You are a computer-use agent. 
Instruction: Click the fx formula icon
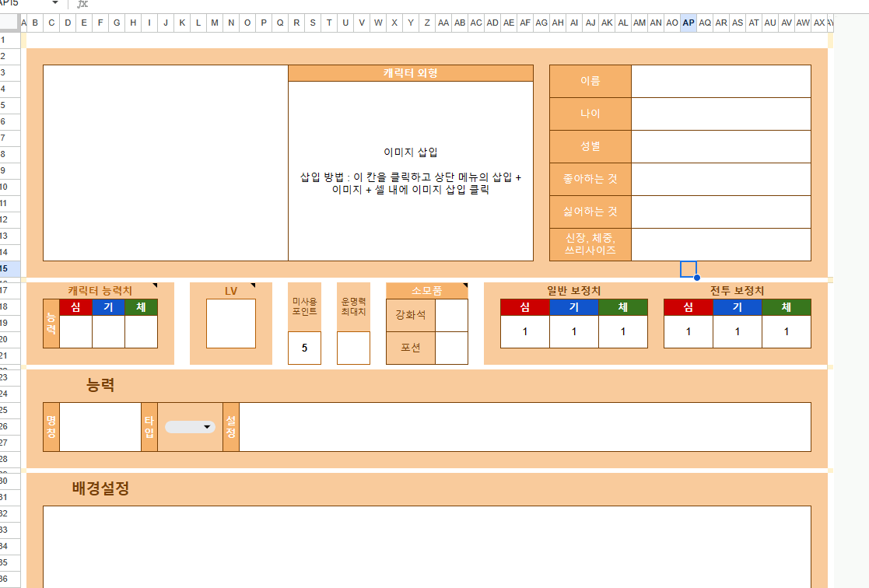pyautogui.click(x=82, y=4)
